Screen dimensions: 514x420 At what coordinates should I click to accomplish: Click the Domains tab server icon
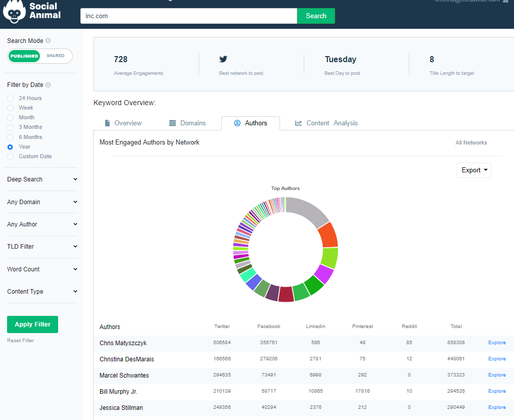click(172, 123)
